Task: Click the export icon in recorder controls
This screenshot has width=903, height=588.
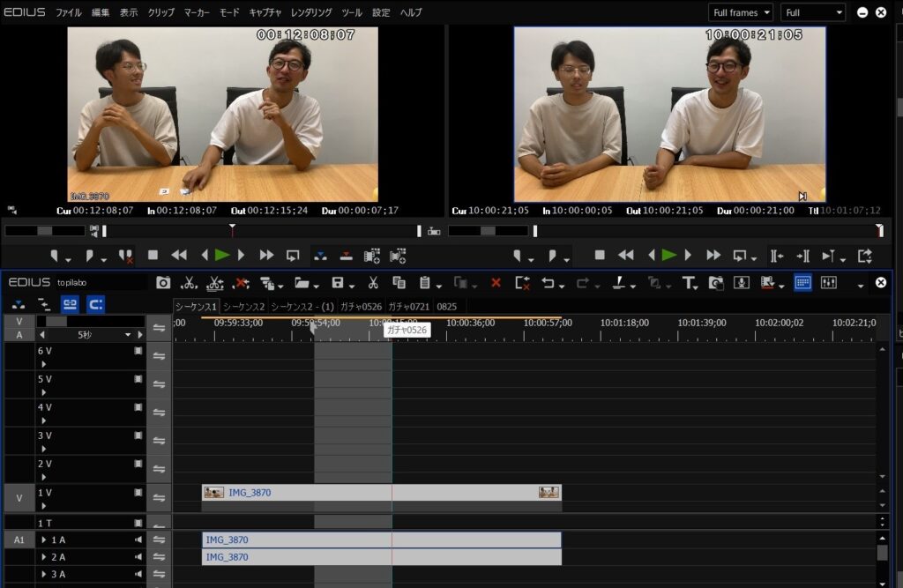Action: (864, 256)
